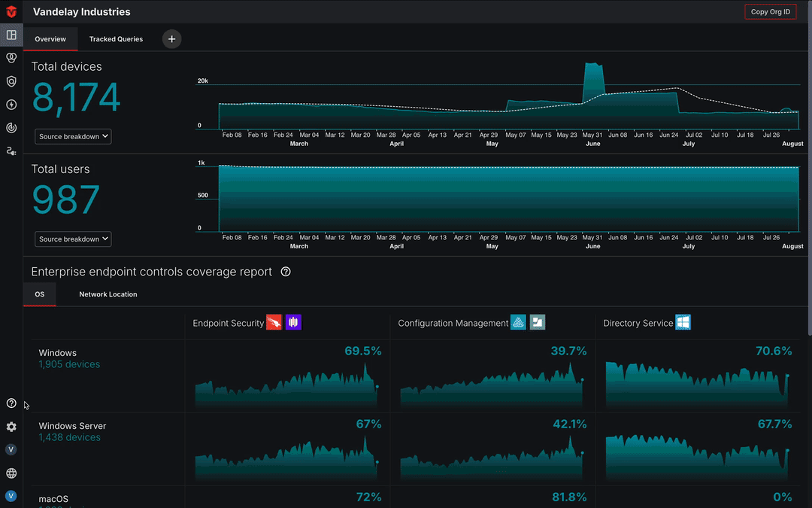Click the Windows Server Endpoint Security sparkline

pos(287,458)
